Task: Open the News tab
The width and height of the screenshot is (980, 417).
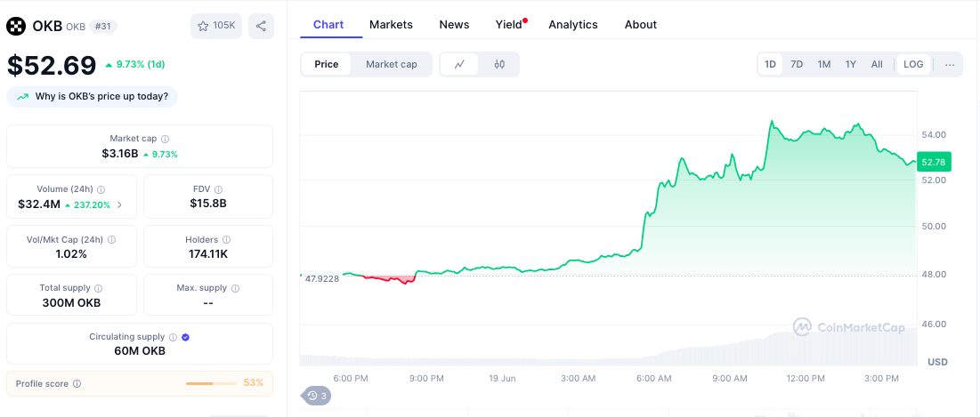Action: pyautogui.click(x=454, y=25)
